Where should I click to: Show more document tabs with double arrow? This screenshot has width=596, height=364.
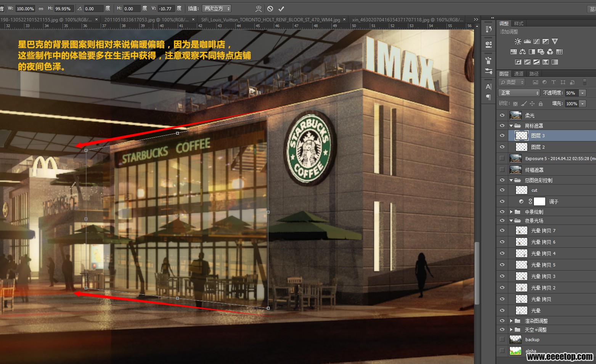(476, 19)
